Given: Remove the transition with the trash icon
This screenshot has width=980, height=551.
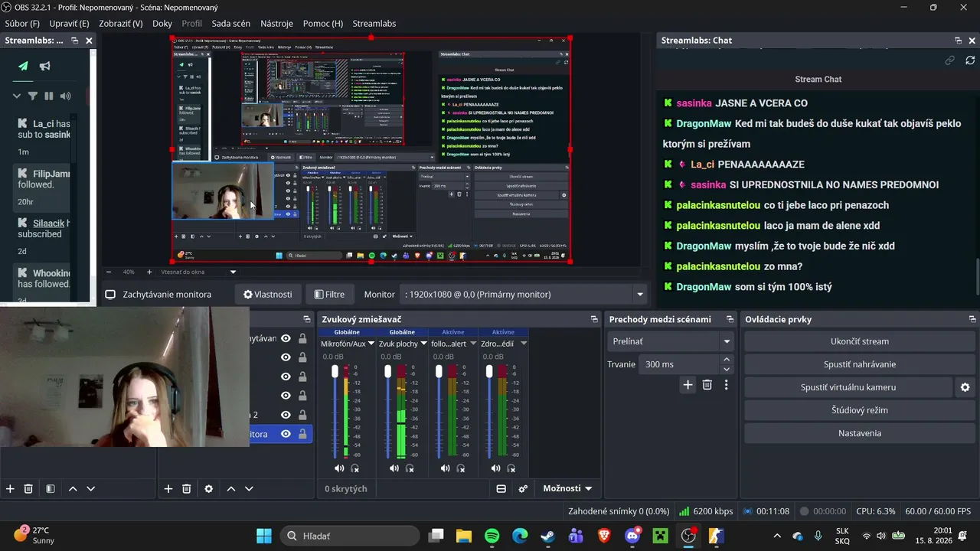Looking at the screenshot, I should [707, 385].
